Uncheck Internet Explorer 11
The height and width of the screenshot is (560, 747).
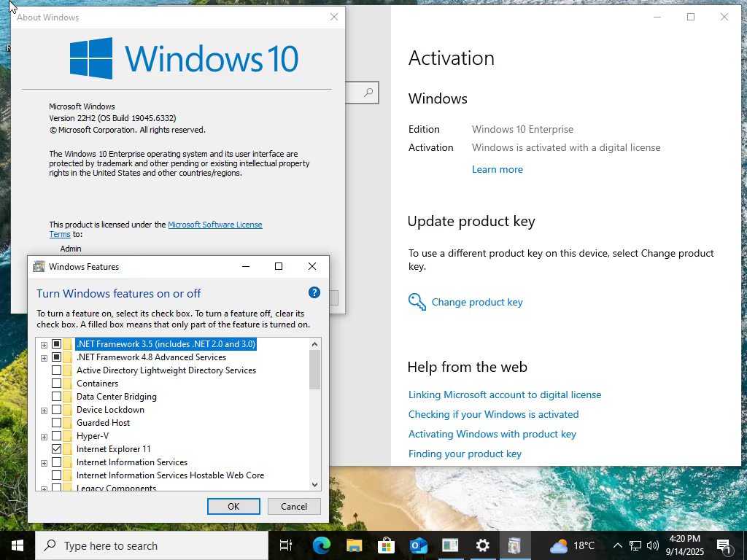pos(56,449)
